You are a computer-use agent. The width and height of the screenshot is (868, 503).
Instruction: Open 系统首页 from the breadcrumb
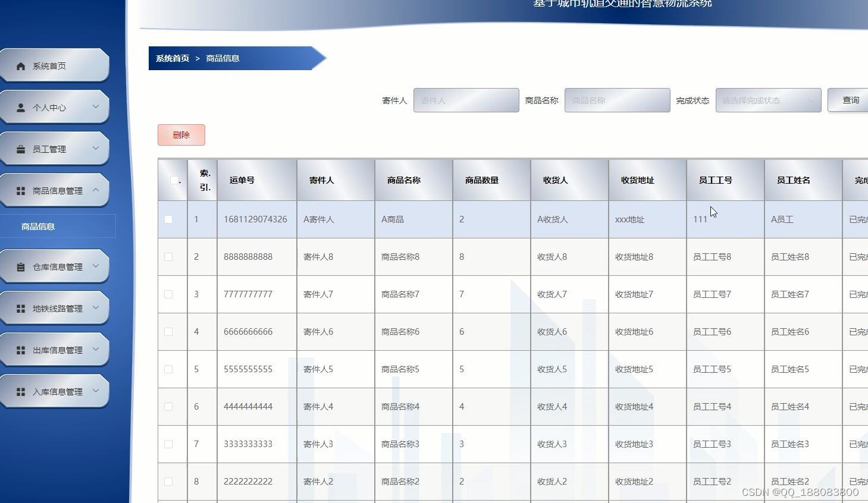point(172,58)
